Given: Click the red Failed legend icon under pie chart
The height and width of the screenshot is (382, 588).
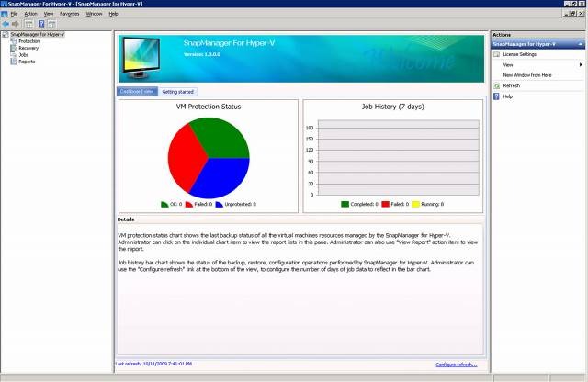Looking at the screenshot, I should 188,204.
